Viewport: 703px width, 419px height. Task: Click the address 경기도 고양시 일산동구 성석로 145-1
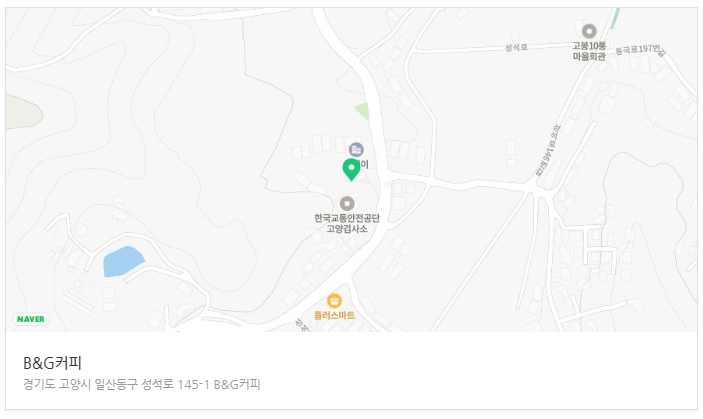click(x=116, y=384)
